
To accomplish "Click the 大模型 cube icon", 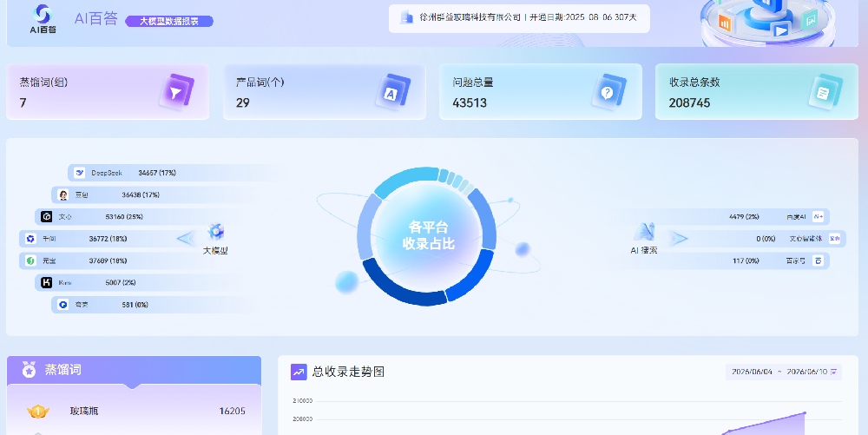I will 215,232.
